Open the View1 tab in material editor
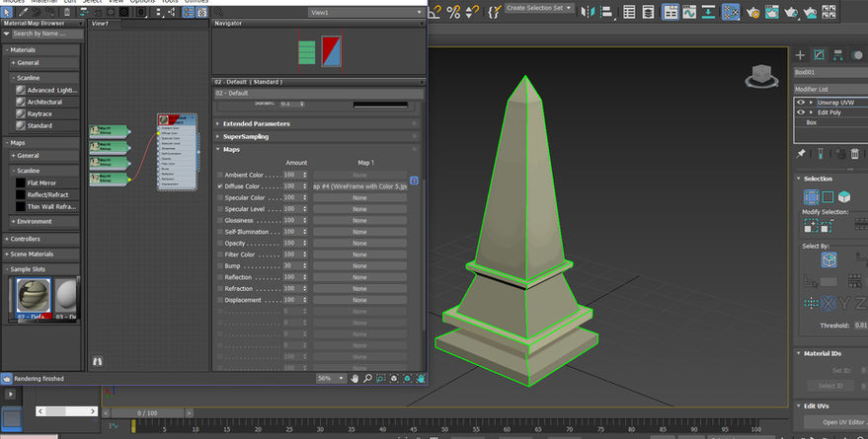 100,23
